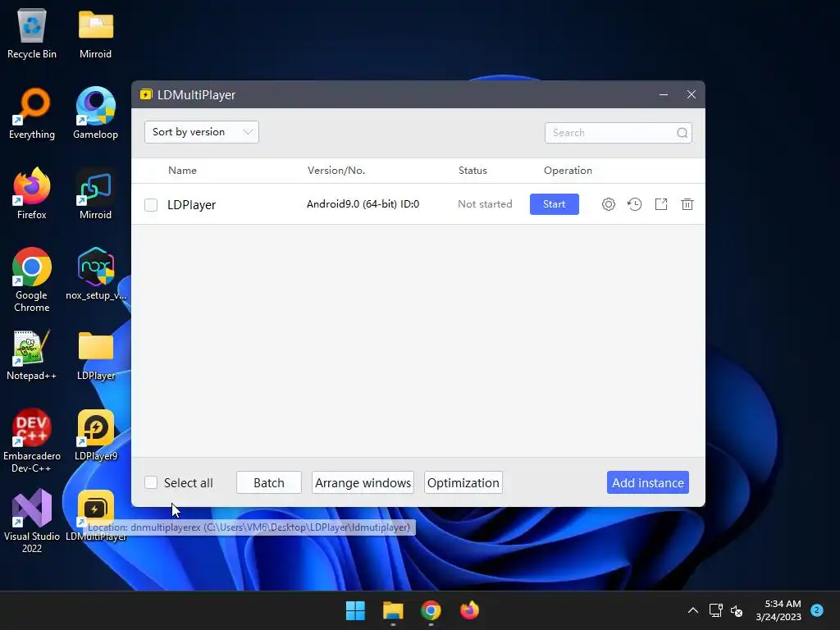
Task: Click the Version/No. column header
Action: click(x=336, y=171)
